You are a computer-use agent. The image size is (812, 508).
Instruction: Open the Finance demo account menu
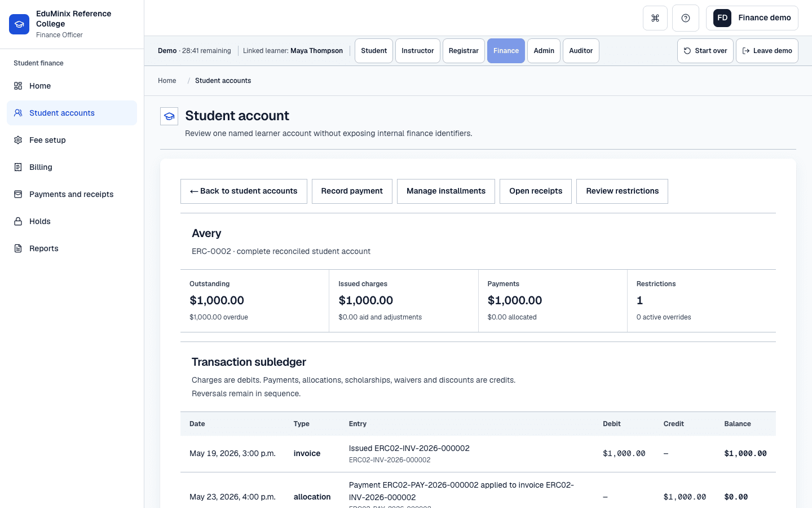752,18
